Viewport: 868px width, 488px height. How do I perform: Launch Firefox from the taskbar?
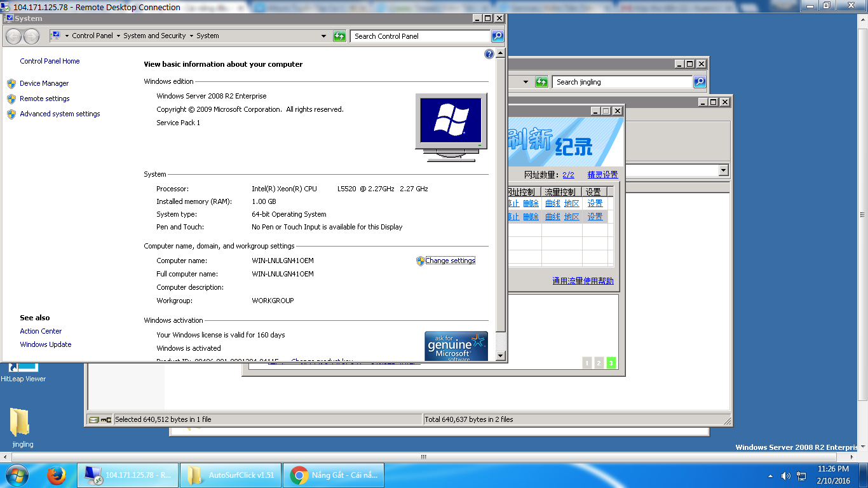(57, 475)
